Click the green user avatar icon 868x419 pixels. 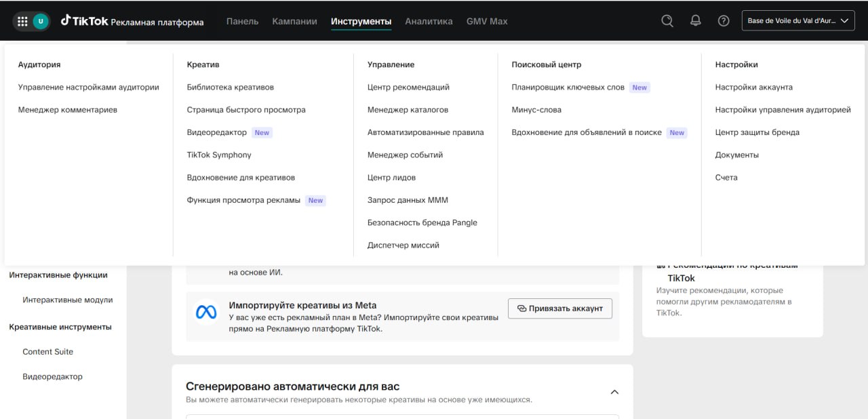coord(41,21)
